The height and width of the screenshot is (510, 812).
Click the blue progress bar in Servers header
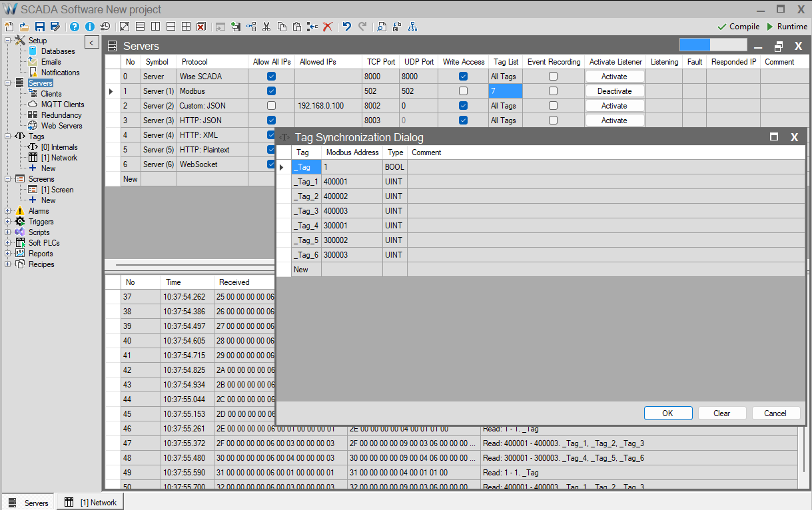tap(695, 45)
